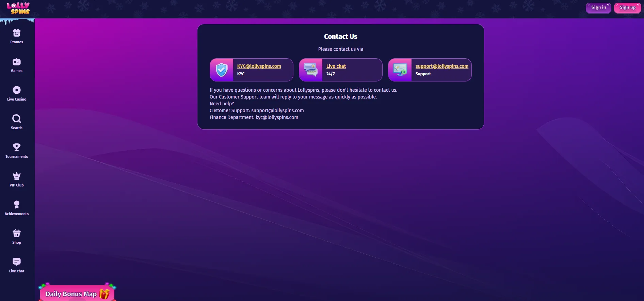The image size is (644, 301).
Task: Click the Lolly Spins logo
Action: tap(18, 8)
